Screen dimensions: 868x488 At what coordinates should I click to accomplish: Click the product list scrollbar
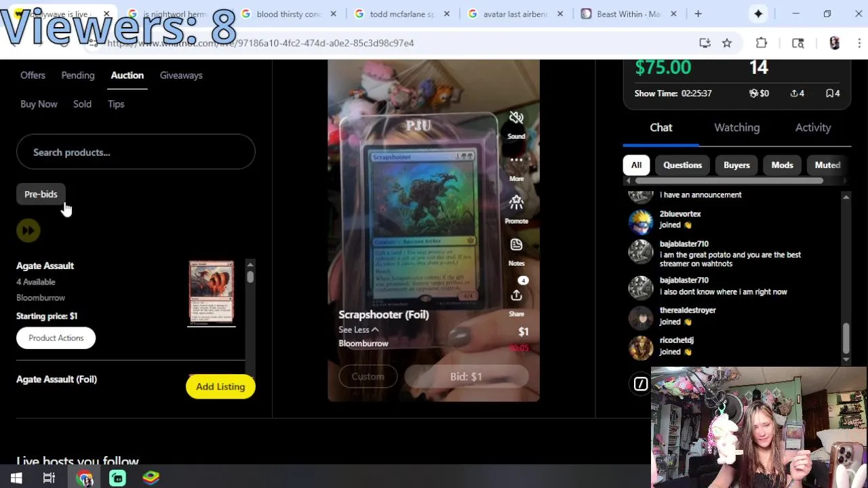pos(250,277)
